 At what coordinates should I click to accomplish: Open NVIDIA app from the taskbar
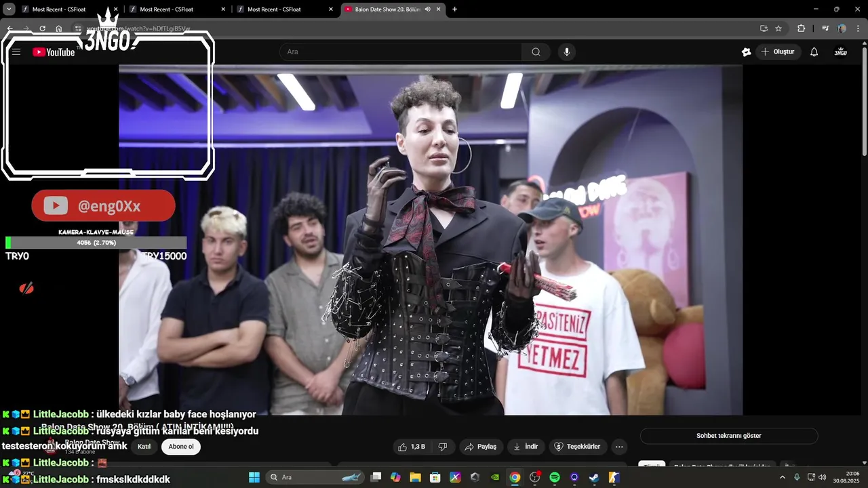point(495,477)
